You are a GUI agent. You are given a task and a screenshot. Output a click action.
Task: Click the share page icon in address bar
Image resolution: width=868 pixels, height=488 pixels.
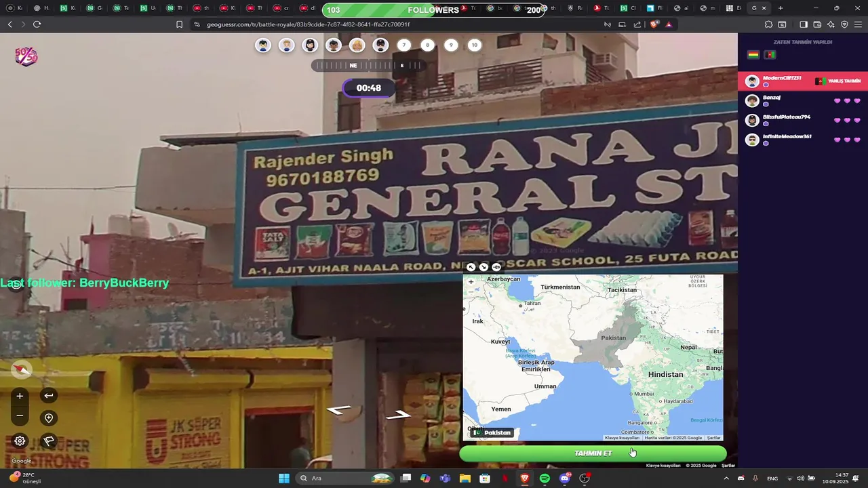(x=637, y=24)
